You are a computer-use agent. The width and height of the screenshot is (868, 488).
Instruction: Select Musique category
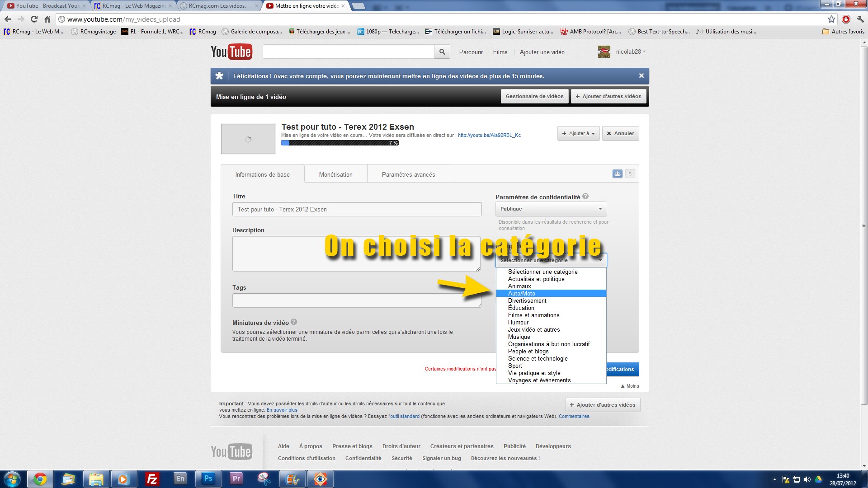[551, 337]
